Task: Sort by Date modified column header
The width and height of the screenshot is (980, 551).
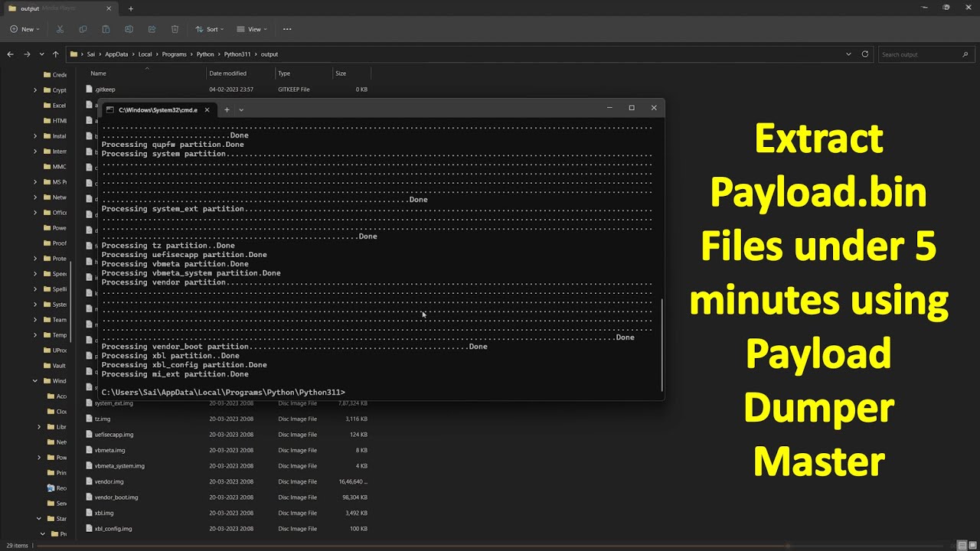Action: tap(240, 73)
